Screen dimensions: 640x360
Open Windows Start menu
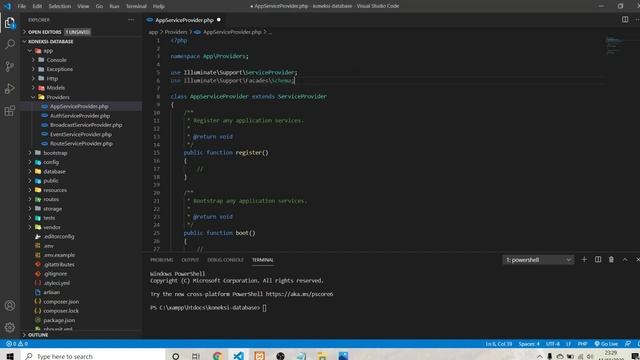point(10,356)
